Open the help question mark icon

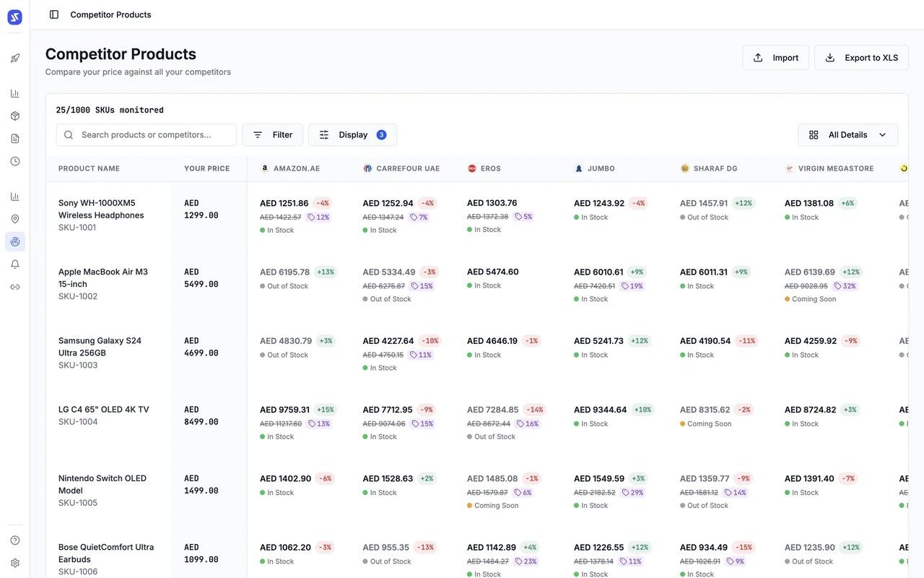[x=15, y=540]
